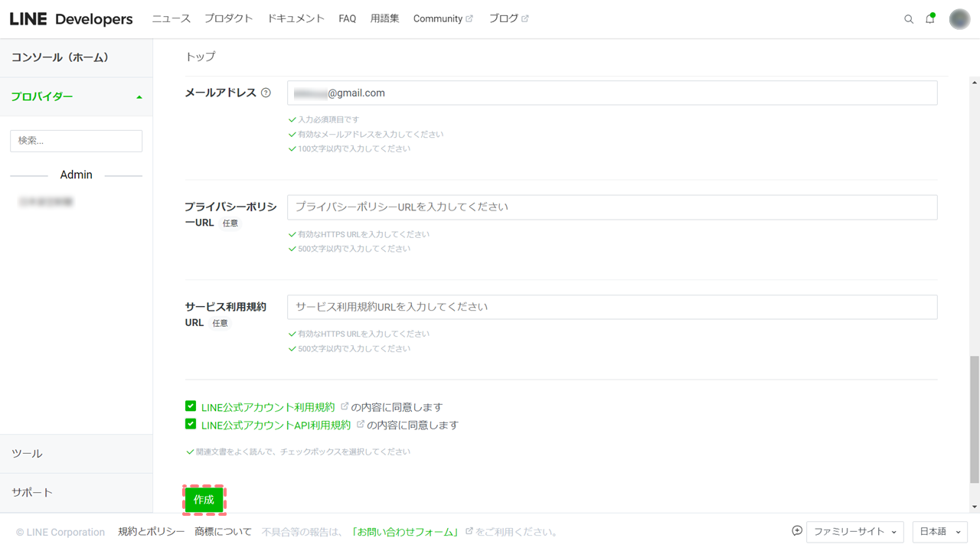
Task: Click the © LINE Corporation footer text
Action: click(60, 532)
